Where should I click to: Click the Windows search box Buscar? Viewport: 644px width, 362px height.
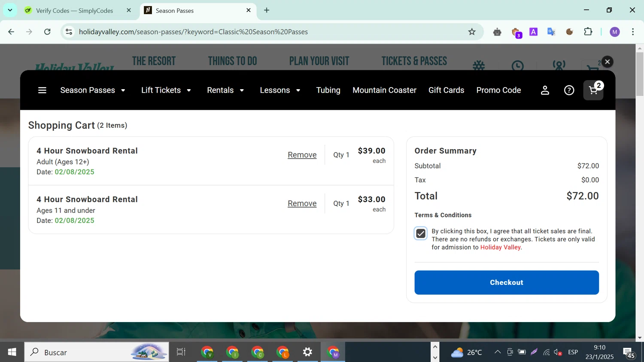97,352
